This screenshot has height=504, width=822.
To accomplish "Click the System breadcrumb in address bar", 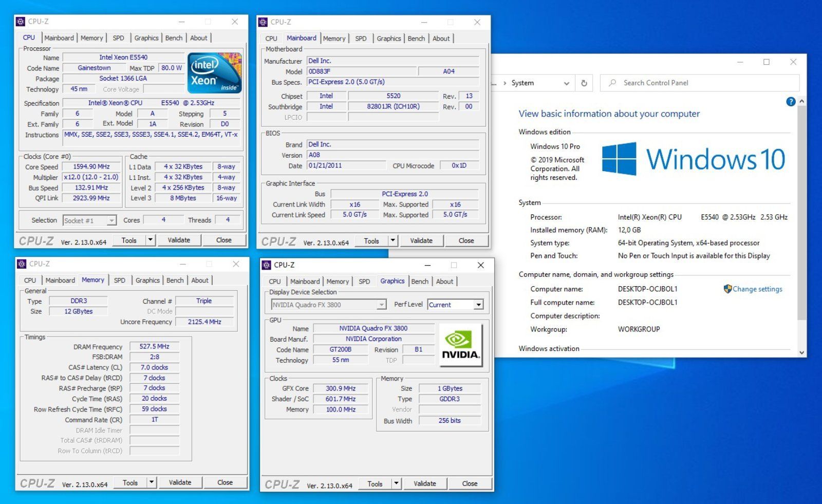I will click(x=522, y=83).
